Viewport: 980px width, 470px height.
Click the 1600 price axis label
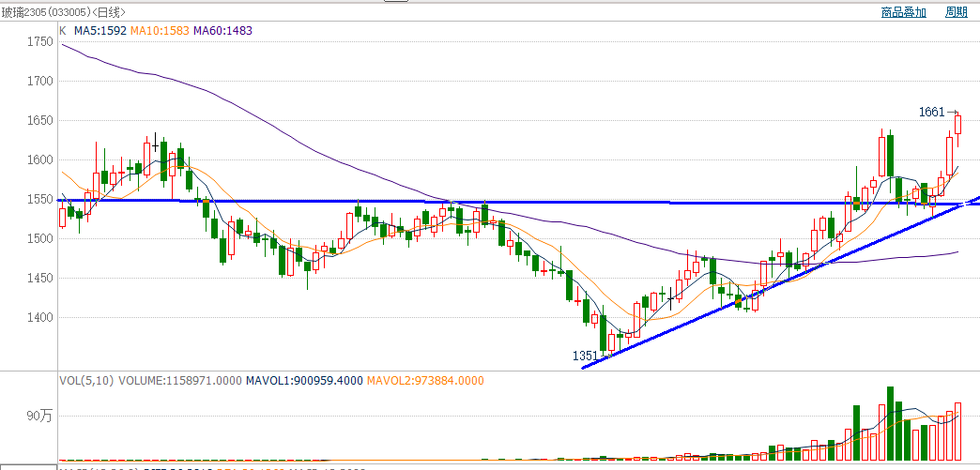(x=40, y=160)
